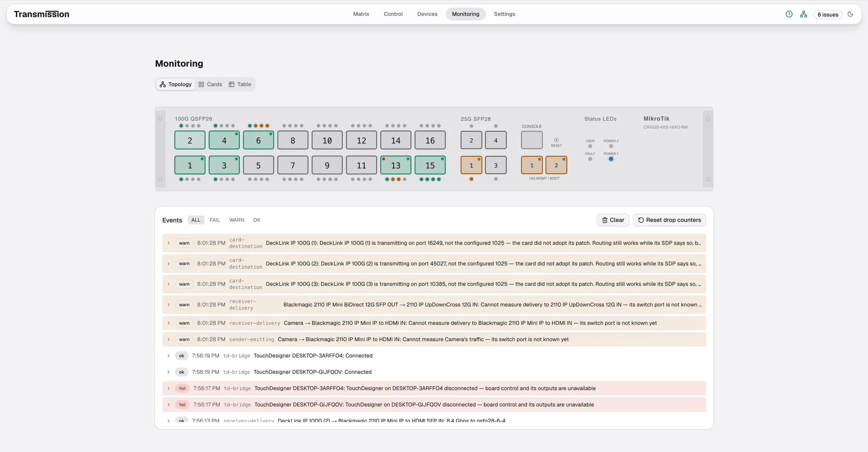Select QSFP28 port 11
This screenshot has width=868, height=452.
[x=361, y=165]
